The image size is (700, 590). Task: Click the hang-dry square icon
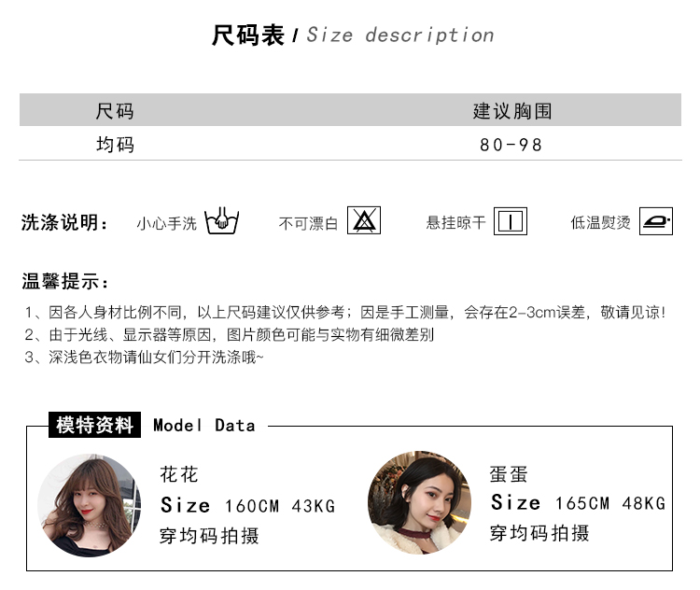[511, 221]
